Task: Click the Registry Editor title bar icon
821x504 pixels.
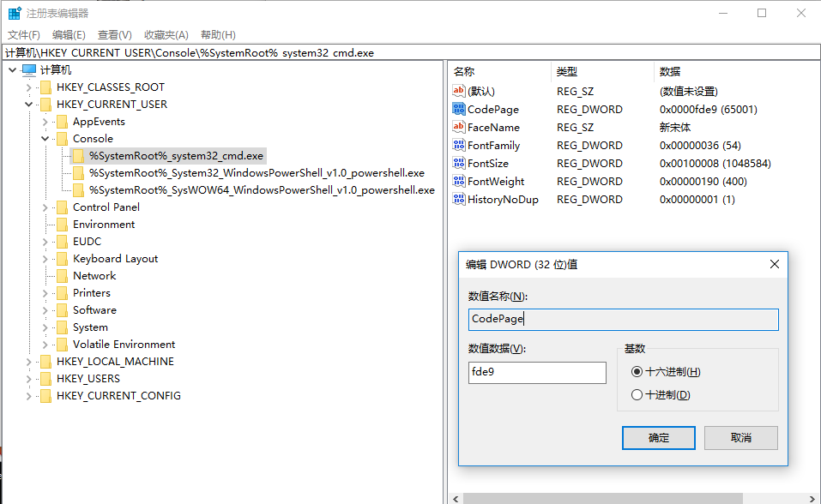Action: pyautogui.click(x=15, y=13)
